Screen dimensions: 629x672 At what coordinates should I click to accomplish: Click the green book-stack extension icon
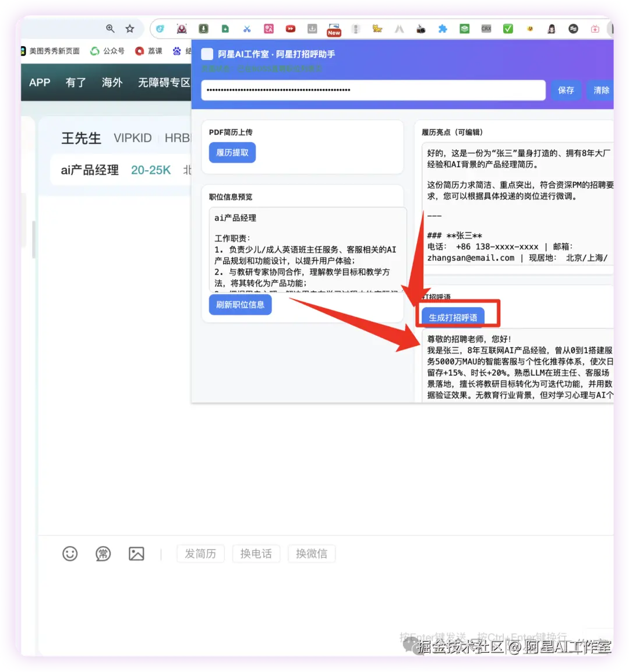[x=464, y=28]
